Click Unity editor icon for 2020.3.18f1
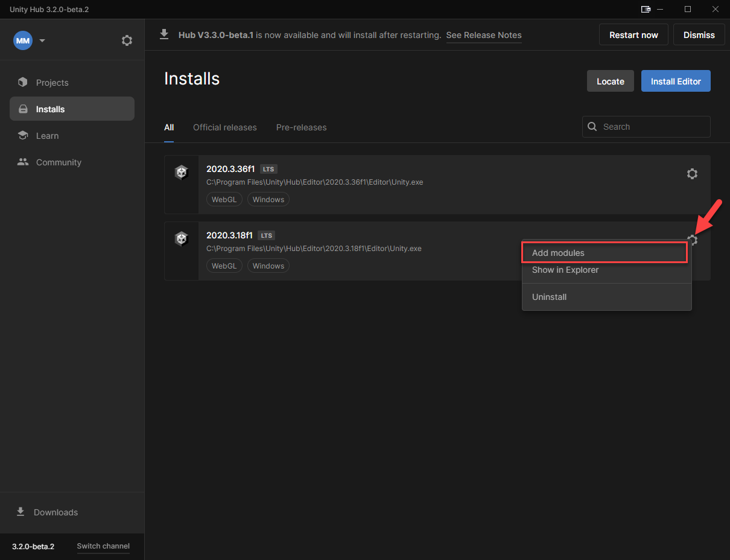The width and height of the screenshot is (730, 560). click(x=182, y=239)
